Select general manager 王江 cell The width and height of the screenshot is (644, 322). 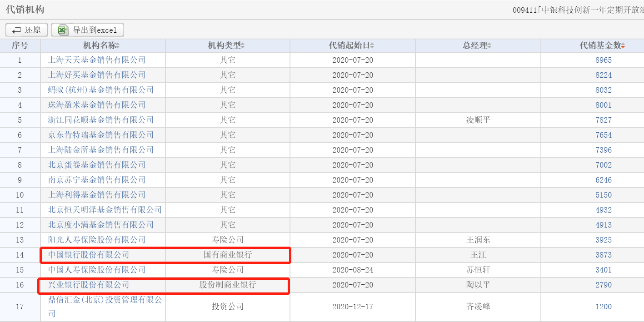pos(478,255)
